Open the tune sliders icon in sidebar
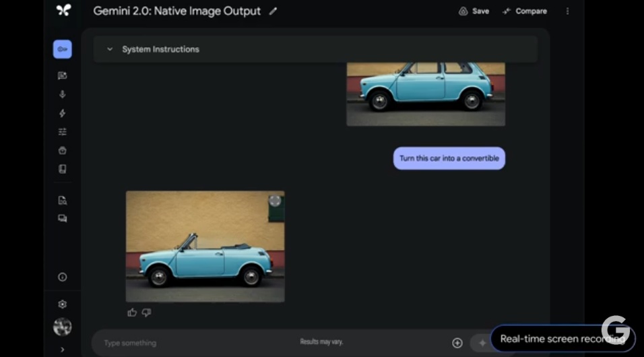The image size is (644, 357). 63,132
